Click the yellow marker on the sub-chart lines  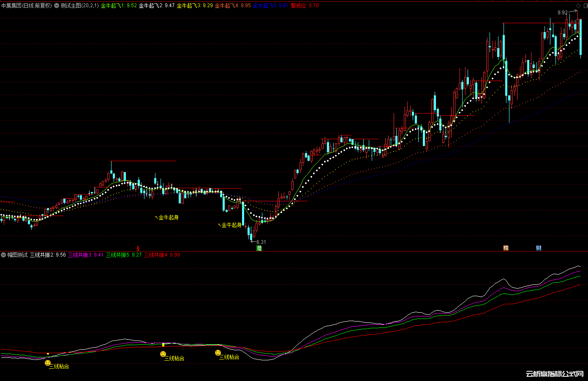click(x=163, y=345)
